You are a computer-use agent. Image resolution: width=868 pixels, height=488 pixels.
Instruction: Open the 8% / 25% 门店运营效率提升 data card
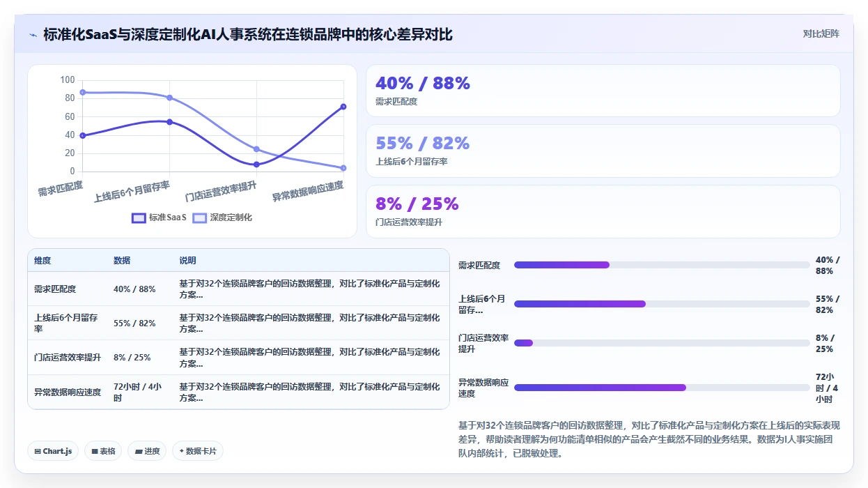click(603, 211)
